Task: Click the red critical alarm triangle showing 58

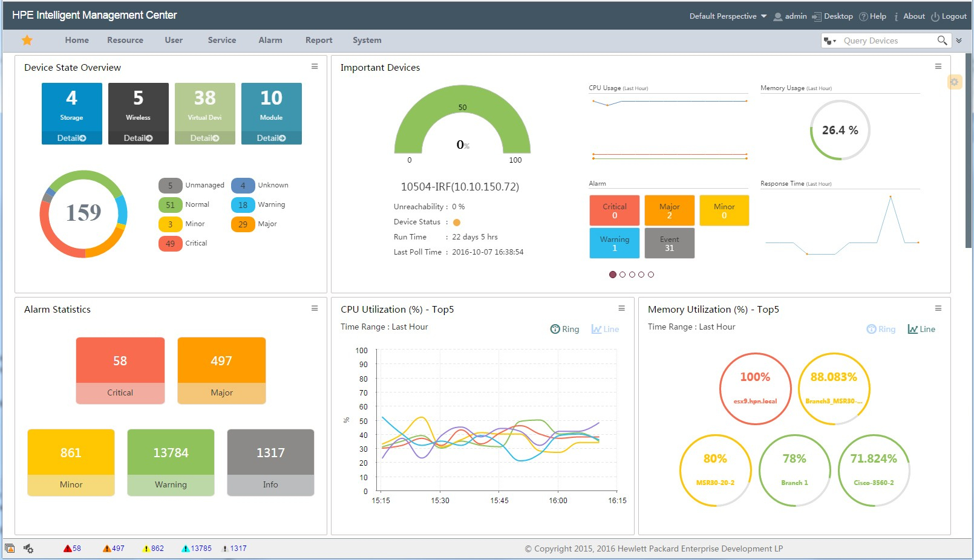Action: (x=68, y=549)
